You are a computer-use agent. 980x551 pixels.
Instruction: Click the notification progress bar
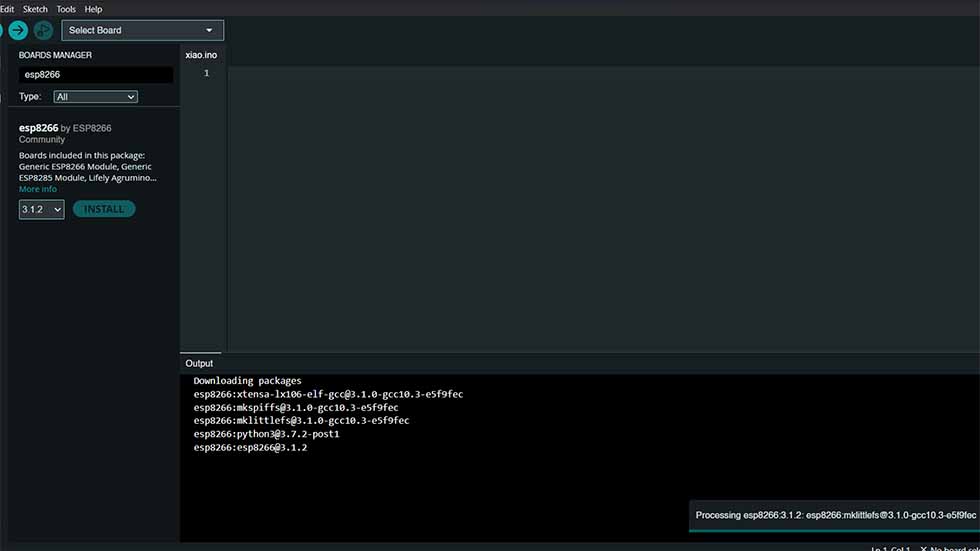pos(834,531)
